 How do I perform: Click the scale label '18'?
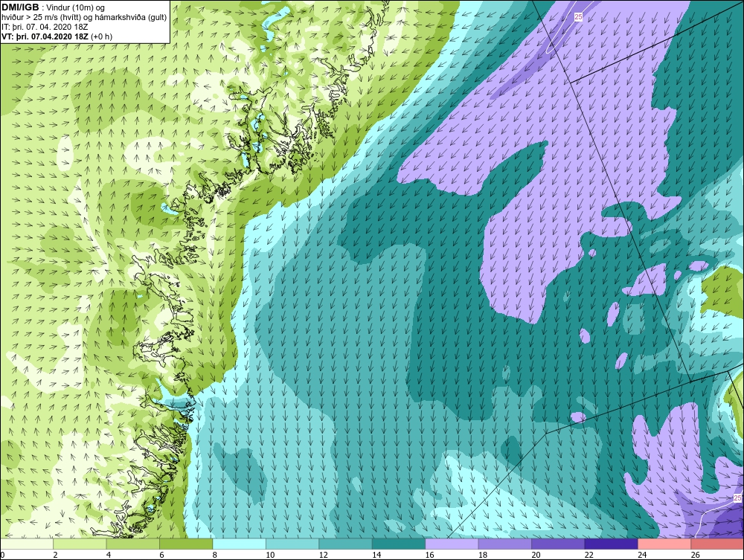[x=483, y=555]
